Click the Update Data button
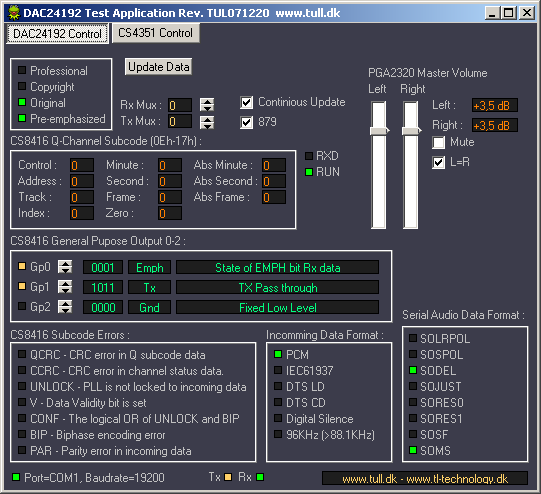Viewport: 541px width, 494px height. tap(158, 67)
